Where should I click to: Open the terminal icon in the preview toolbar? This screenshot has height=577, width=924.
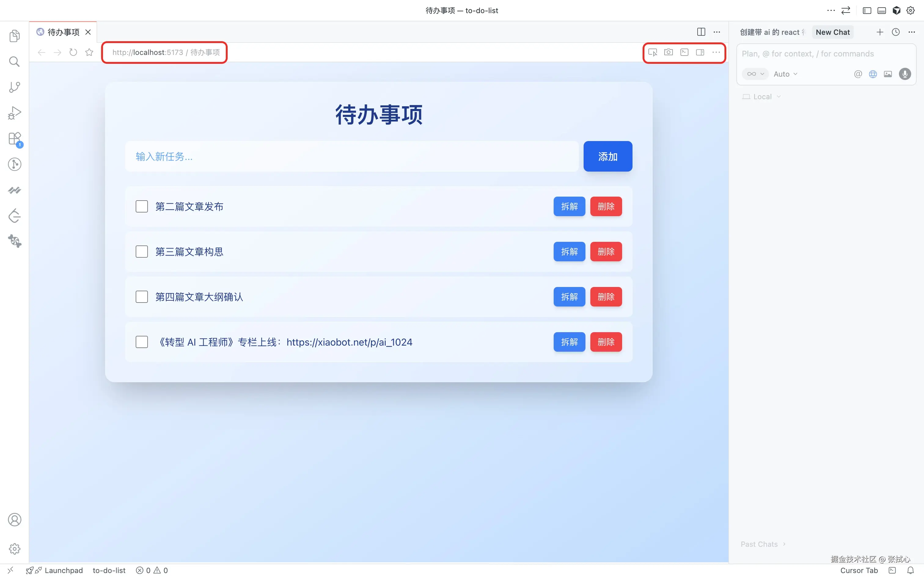coord(684,52)
